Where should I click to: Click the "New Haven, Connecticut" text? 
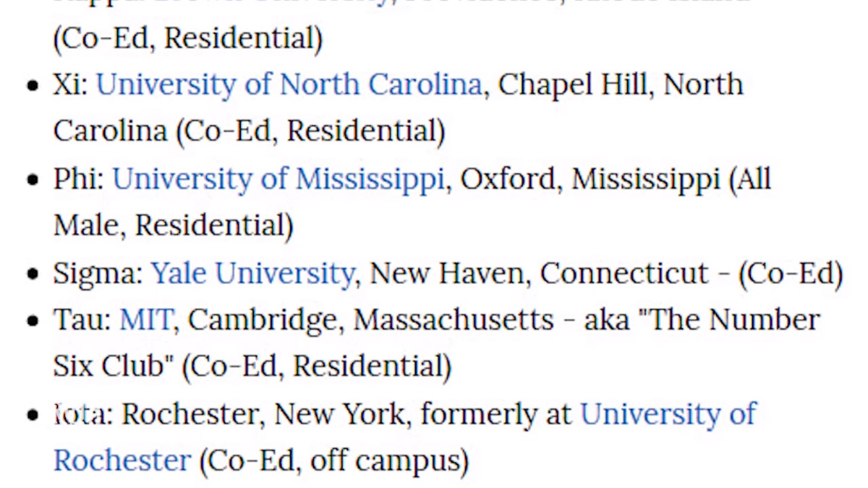538,274
